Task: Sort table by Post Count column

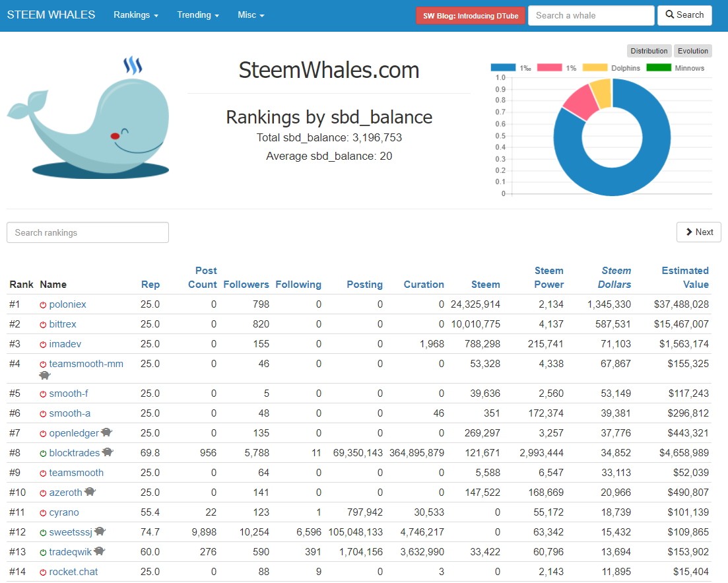Action: (x=203, y=277)
